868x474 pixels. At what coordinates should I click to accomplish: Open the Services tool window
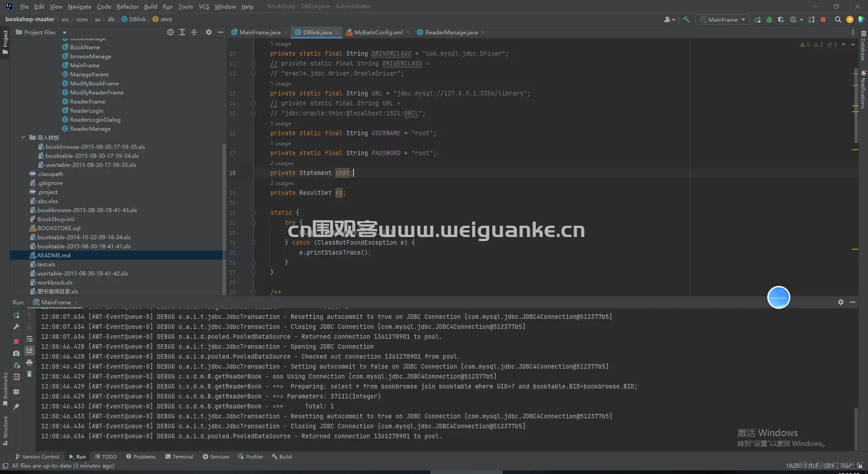pos(216,457)
